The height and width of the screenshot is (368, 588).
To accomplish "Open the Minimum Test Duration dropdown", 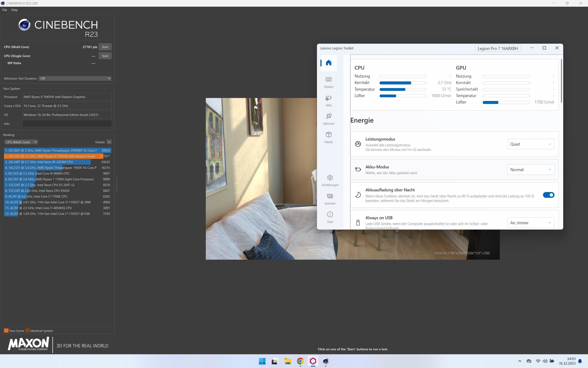I will coord(75,78).
